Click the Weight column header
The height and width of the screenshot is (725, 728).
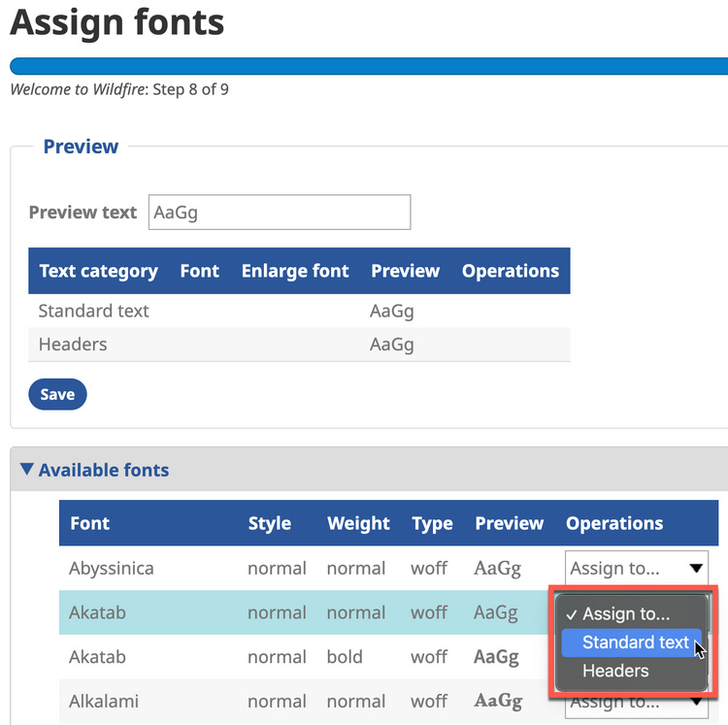point(358,523)
